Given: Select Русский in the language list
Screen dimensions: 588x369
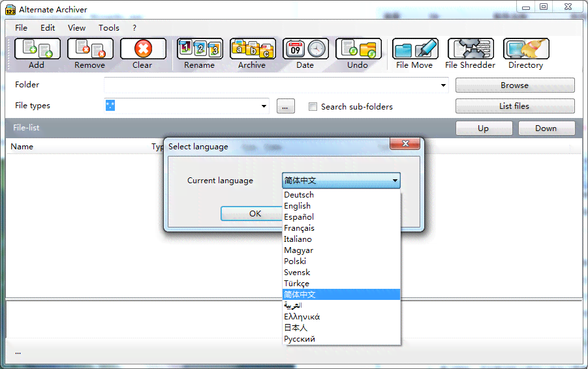Looking at the screenshot, I should coord(341,339).
